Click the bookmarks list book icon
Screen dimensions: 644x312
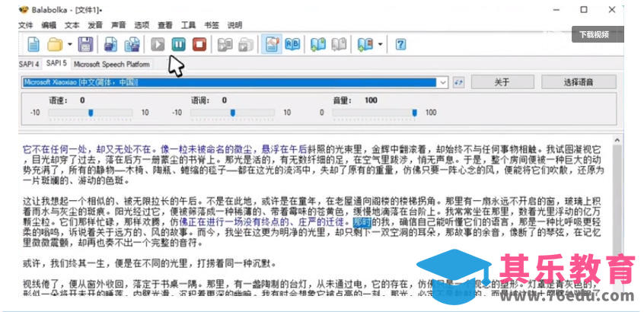pos(365,44)
